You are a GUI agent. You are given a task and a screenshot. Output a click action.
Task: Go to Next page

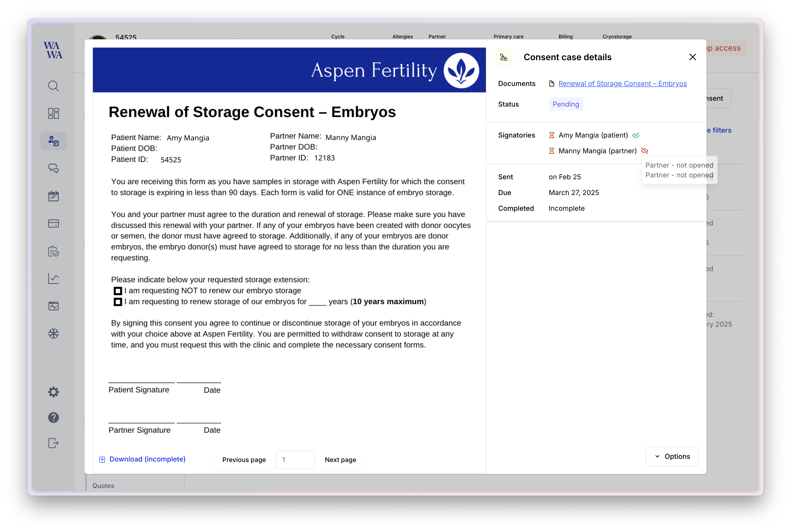(x=340, y=460)
